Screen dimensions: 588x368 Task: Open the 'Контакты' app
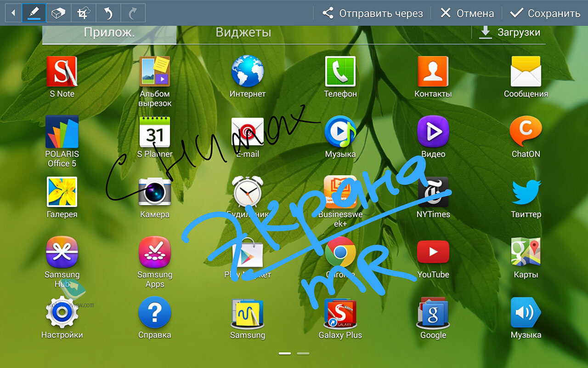coord(433,77)
